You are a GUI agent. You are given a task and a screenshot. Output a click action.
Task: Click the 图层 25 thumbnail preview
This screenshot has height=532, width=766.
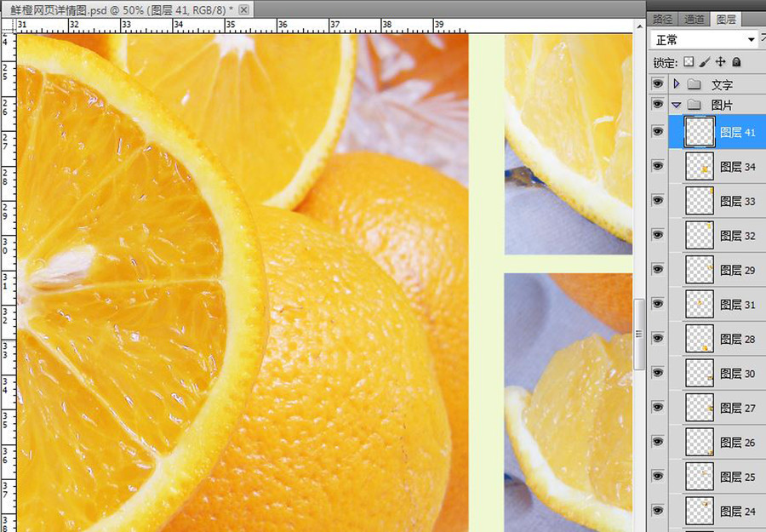point(700,477)
